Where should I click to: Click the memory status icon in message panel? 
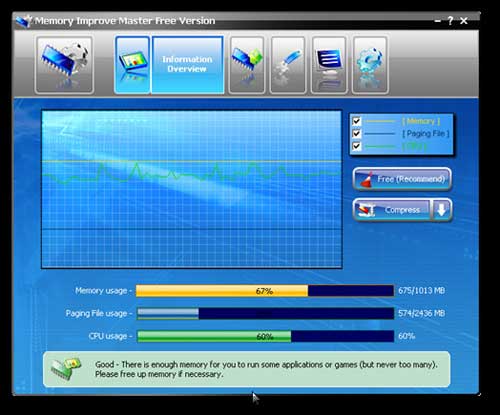coord(66,368)
